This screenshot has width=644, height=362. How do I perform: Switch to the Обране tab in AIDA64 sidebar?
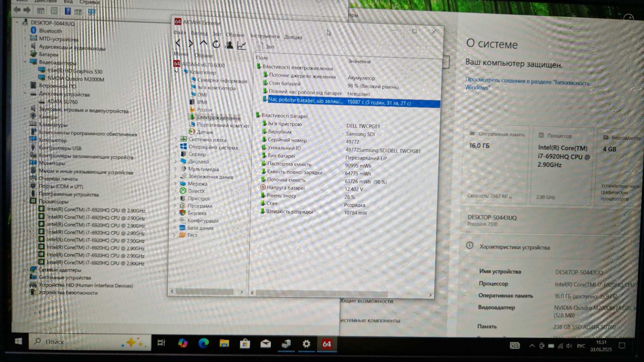[x=204, y=55]
